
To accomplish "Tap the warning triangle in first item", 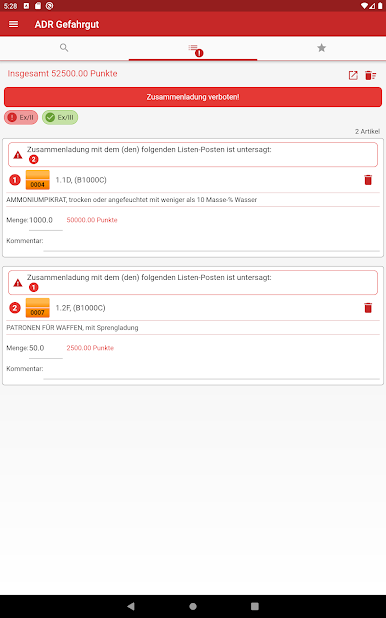I will pyautogui.click(x=18, y=155).
